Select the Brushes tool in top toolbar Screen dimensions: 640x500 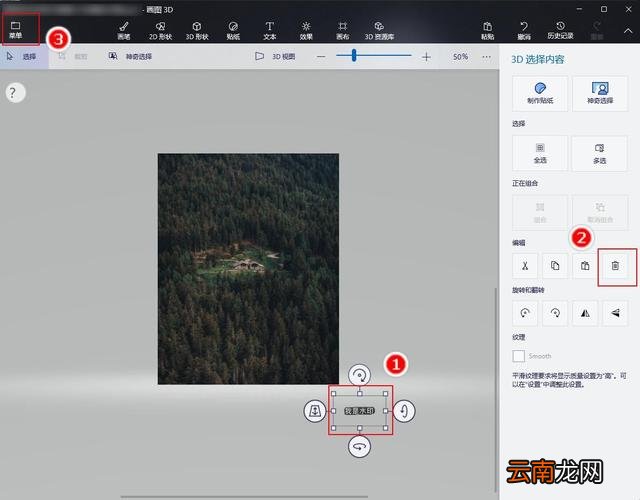point(124,31)
